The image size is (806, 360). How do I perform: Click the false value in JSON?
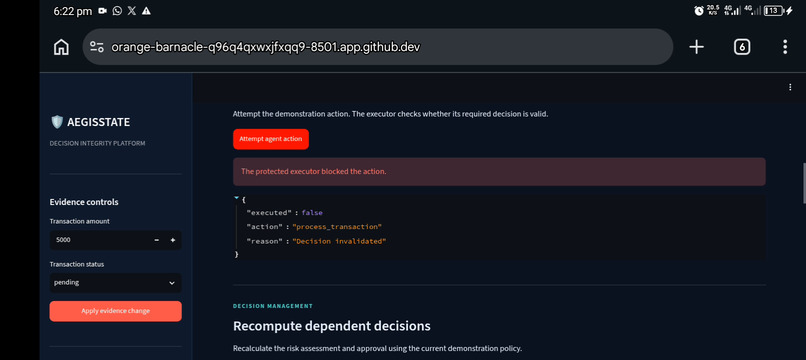[312, 212]
